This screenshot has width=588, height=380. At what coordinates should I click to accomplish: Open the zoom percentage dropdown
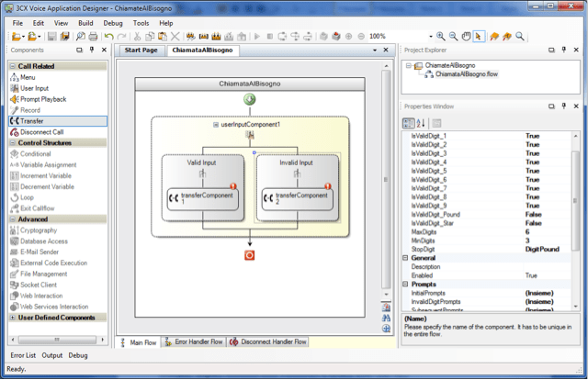(x=431, y=37)
